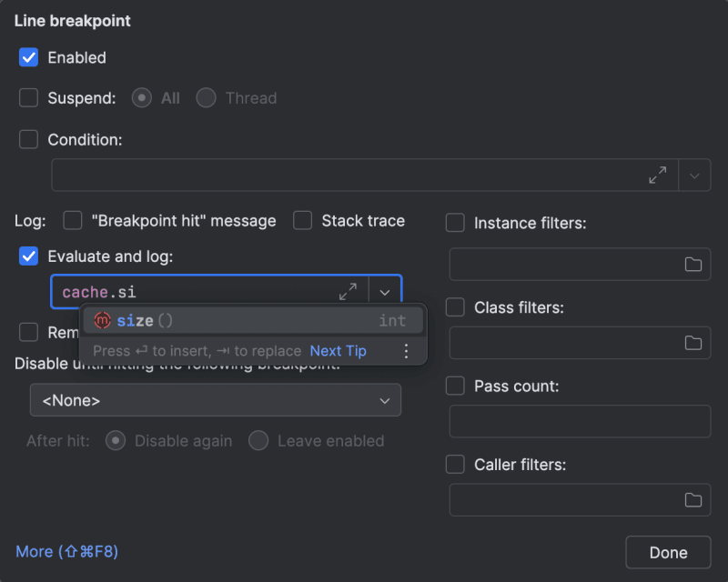Click into the Pass count input field
This screenshot has width=728, height=582.
[580, 422]
